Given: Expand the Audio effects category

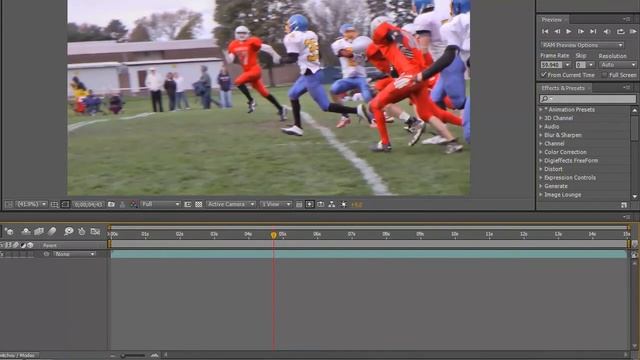Looking at the screenshot, I should coord(541,127).
